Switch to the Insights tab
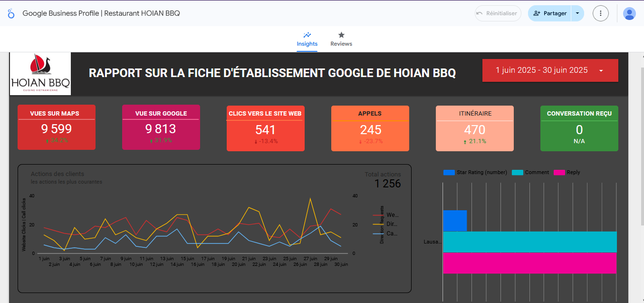 (307, 39)
